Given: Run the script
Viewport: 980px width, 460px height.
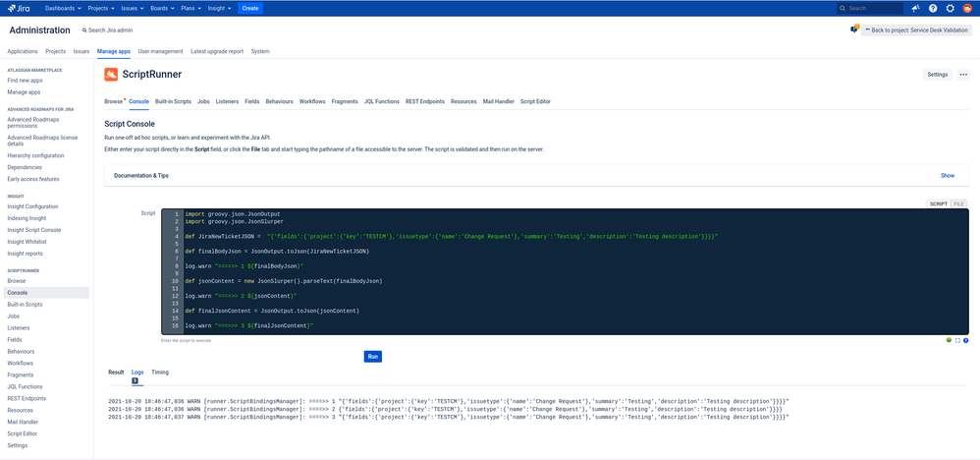Looking at the screenshot, I should coord(372,356).
